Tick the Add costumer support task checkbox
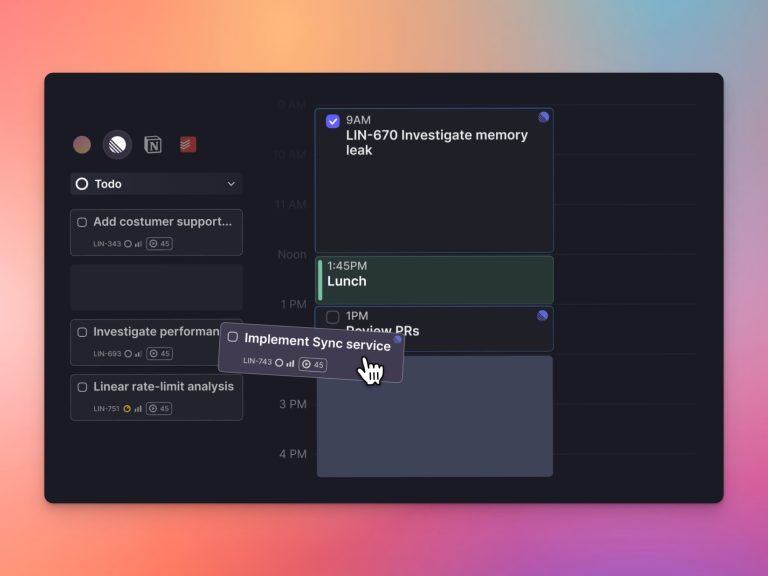This screenshot has height=576, width=768. 82,222
